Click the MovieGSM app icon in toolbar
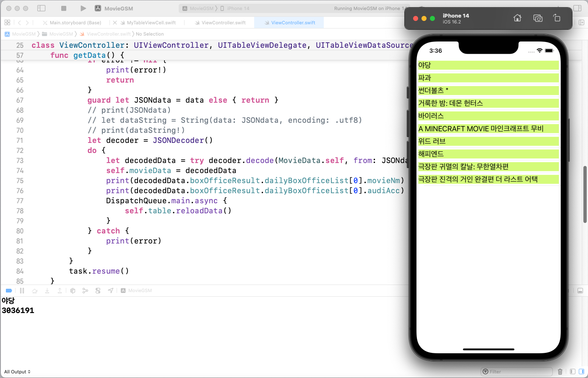The height and width of the screenshot is (378, 588). tap(98, 8)
